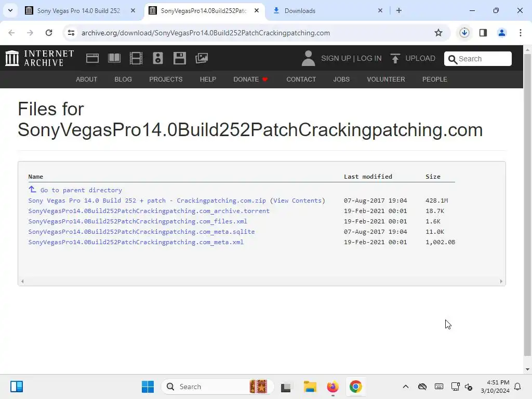The image size is (532, 399).
Task: Open the Chrome profile avatar
Action: [501, 33]
